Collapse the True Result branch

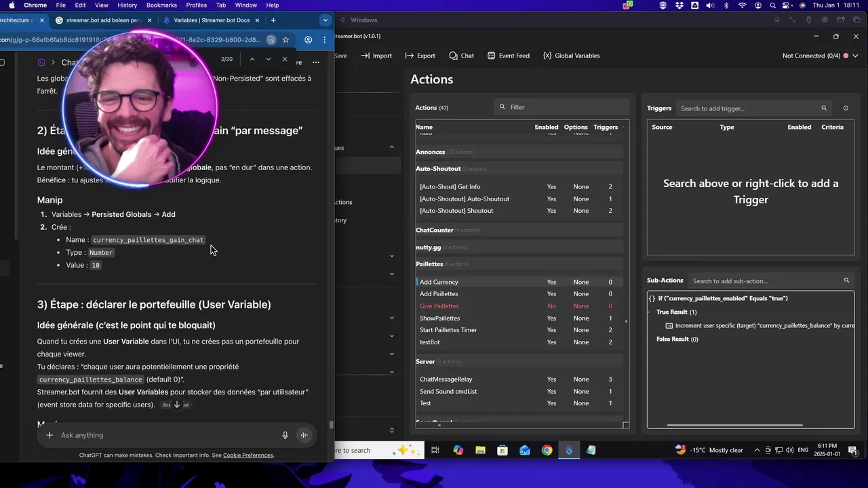[x=650, y=312]
